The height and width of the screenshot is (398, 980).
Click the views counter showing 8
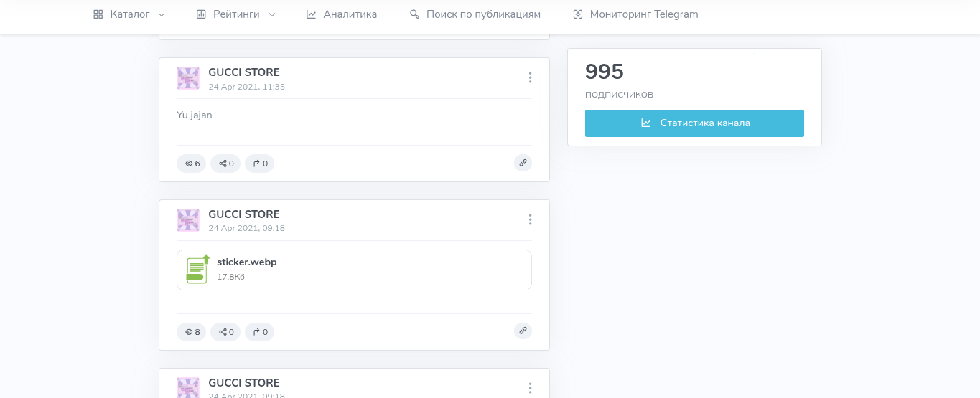point(192,332)
